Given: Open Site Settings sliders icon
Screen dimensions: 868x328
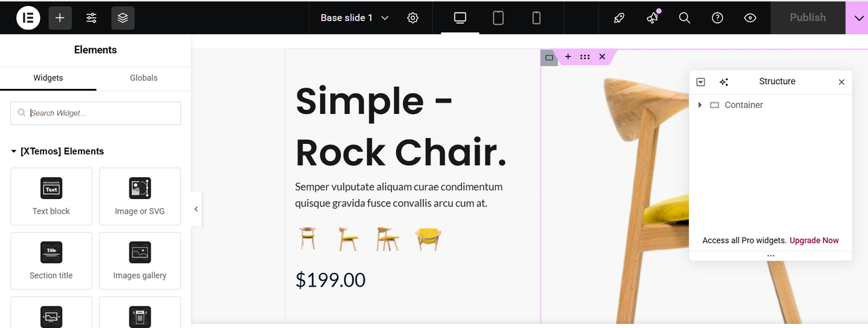Looking at the screenshot, I should [x=92, y=18].
